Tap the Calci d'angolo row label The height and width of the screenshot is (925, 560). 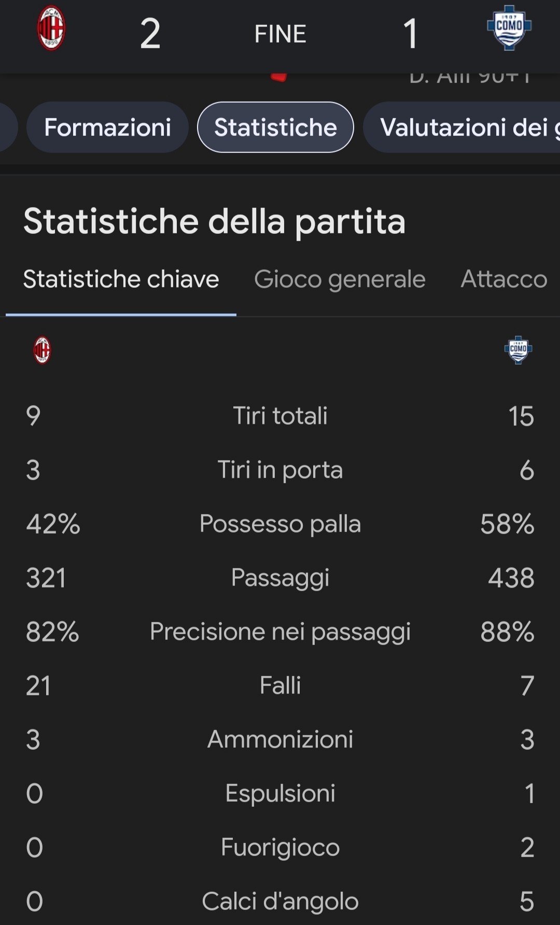[x=280, y=901]
